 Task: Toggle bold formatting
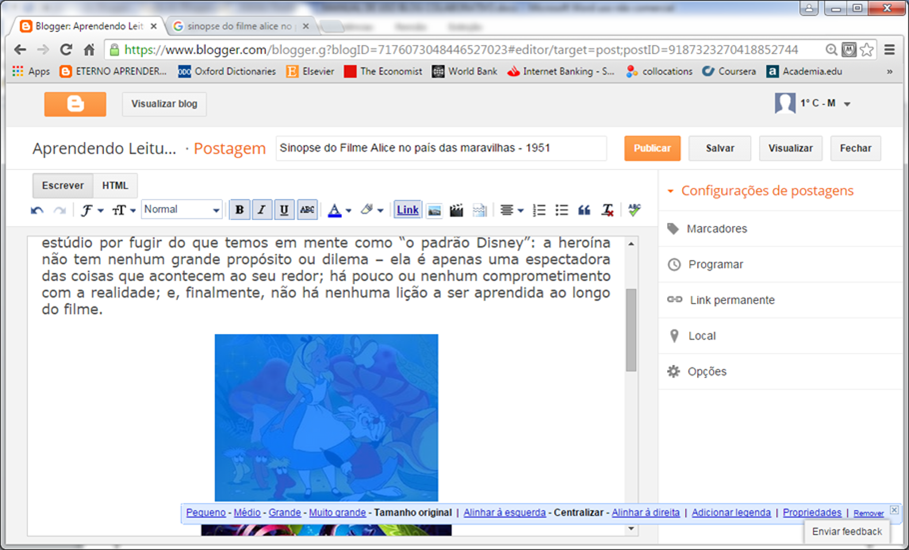239,210
